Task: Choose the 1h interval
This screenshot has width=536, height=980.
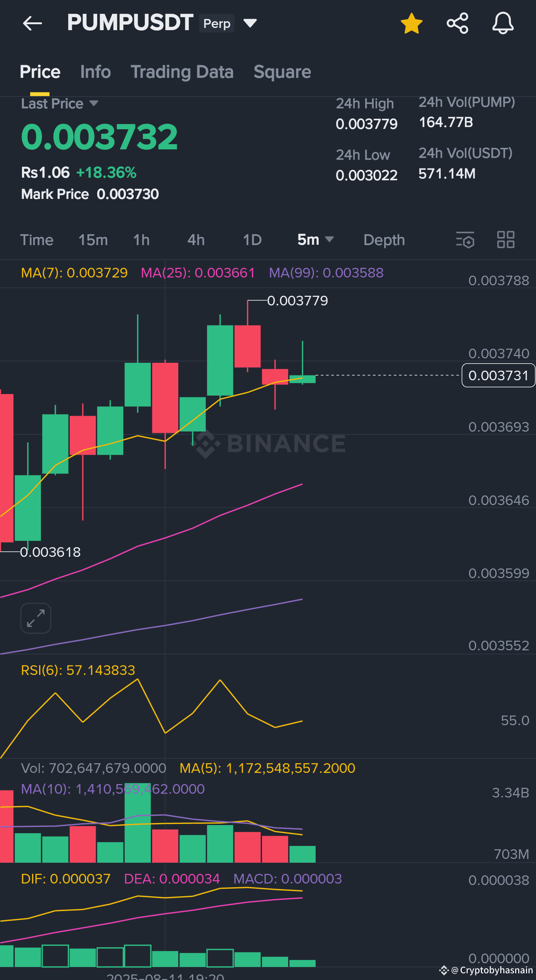Action: 141,240
